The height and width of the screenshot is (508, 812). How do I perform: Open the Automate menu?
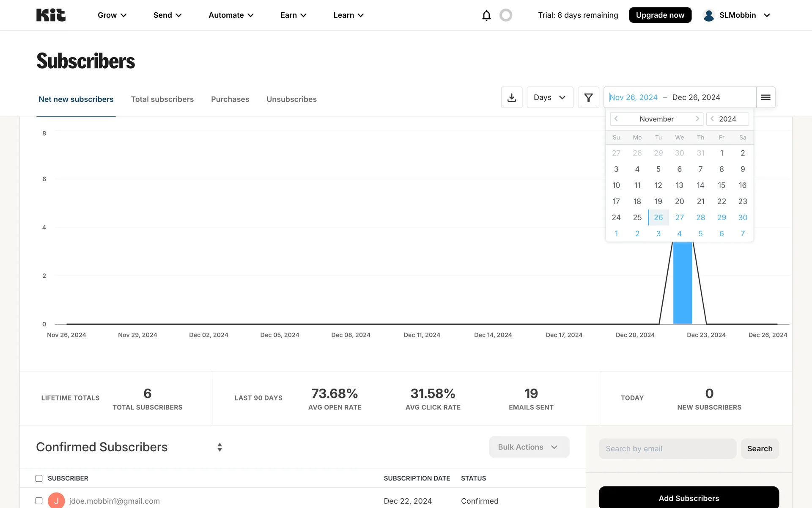click(231, 15)
